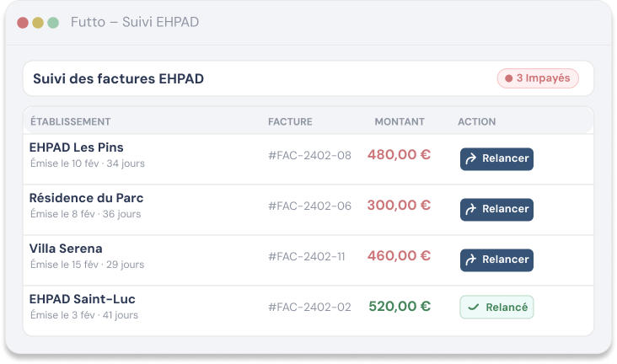Select invoice number #FAC-2402-11
Image resolution: width=617 pixels, height=364 pixels.
click(x=307, y=257)
